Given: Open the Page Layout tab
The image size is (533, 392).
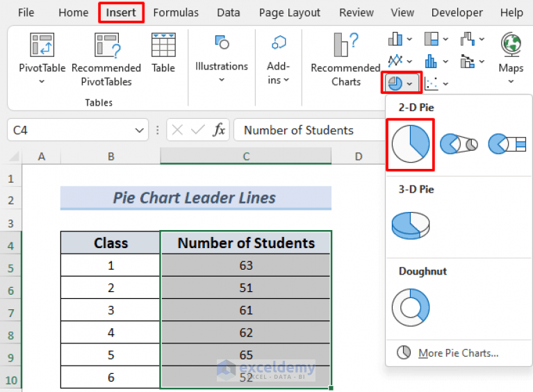Looking at the screenshot, I should point(290,13).
